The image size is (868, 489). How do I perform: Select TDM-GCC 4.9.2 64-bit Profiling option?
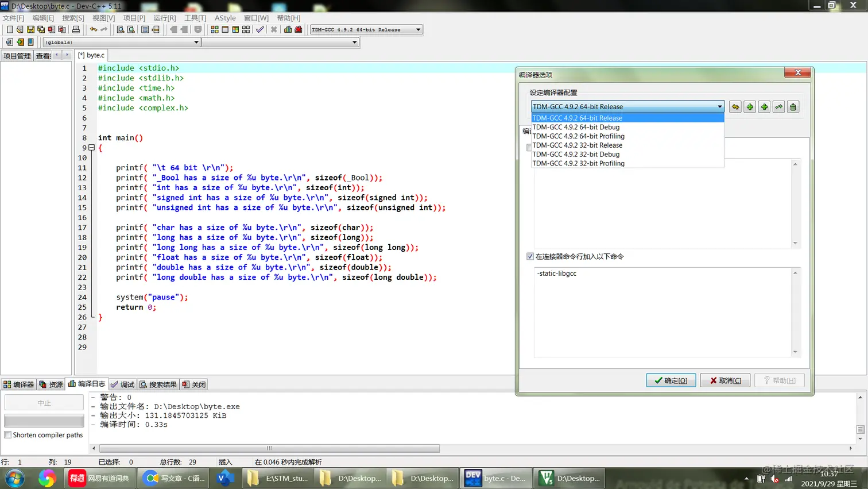[627, 136]
